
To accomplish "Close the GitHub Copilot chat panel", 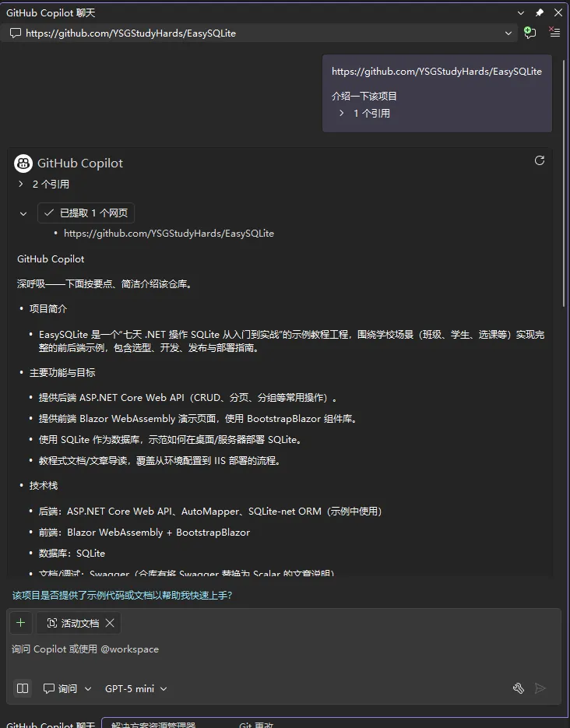I will coord(558,12).
